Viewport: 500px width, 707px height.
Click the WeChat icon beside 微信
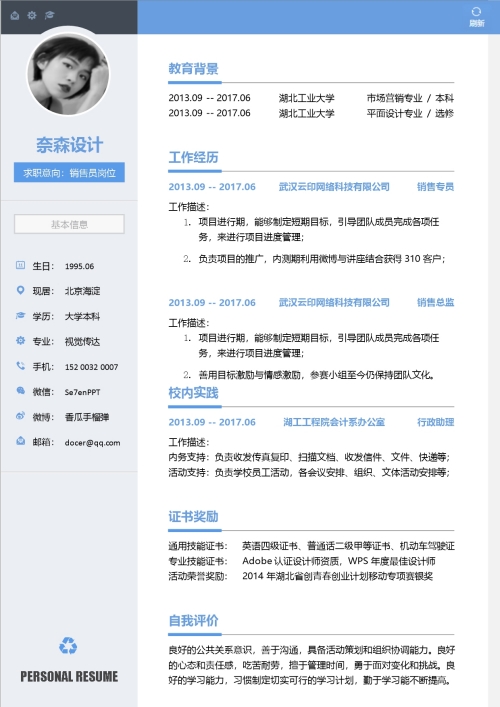pyautogui.click(x=20, y=391)
